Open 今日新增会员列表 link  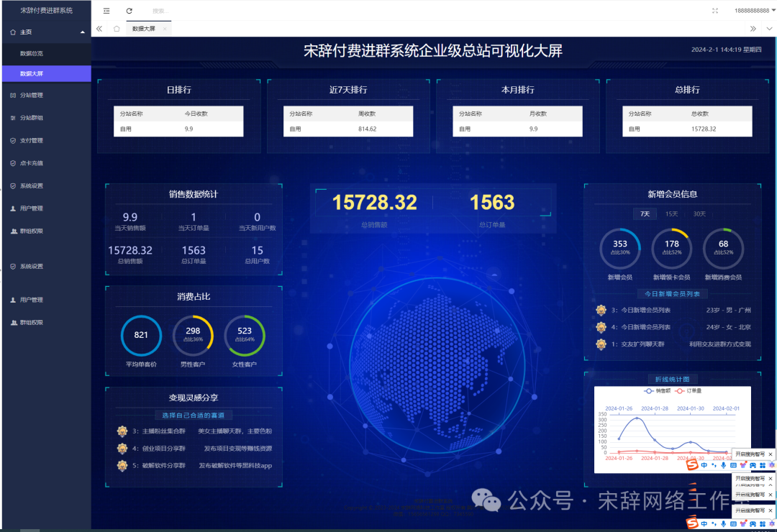click(674, 293)
